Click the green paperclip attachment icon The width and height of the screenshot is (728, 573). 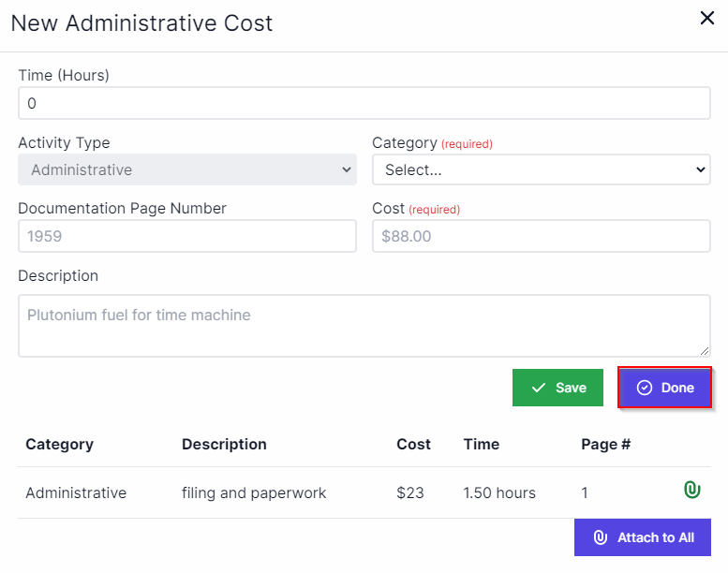pos(691,490)
